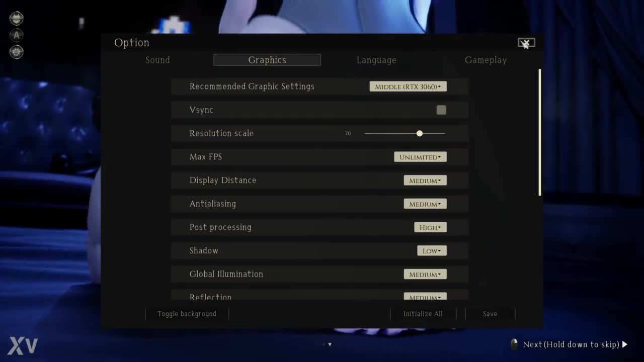Viewport: 644px width, 362px height.
Task: Open the round gear settings icon
Action: [17, 51]
